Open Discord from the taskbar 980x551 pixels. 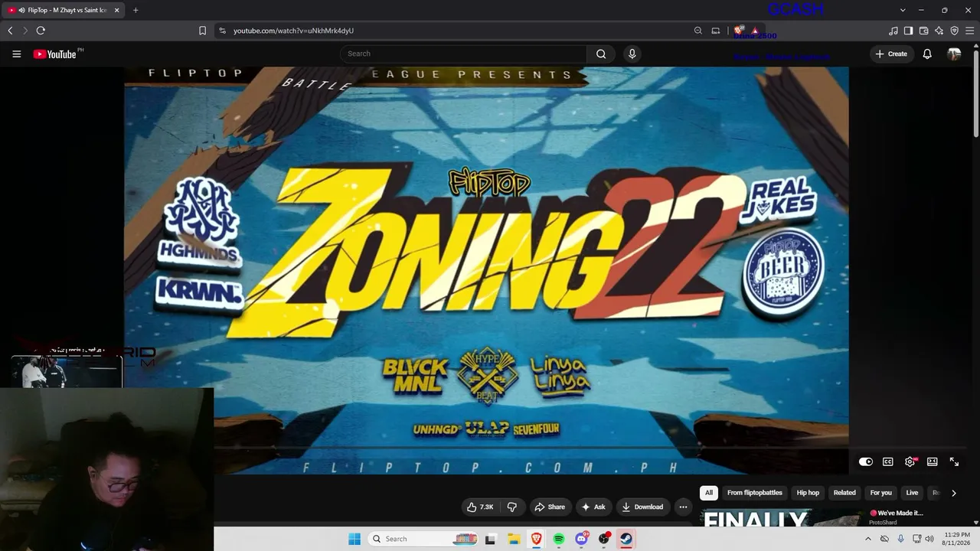(x=582, y=539)
